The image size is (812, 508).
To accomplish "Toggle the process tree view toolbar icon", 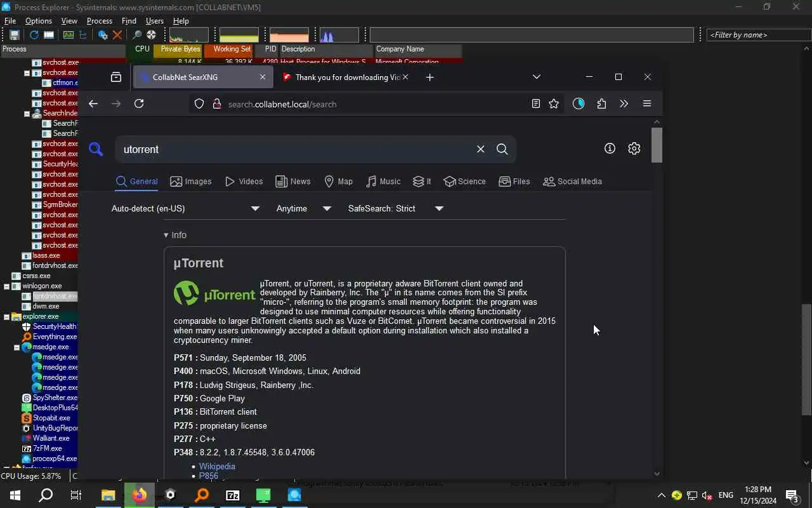I will (82, 35).
